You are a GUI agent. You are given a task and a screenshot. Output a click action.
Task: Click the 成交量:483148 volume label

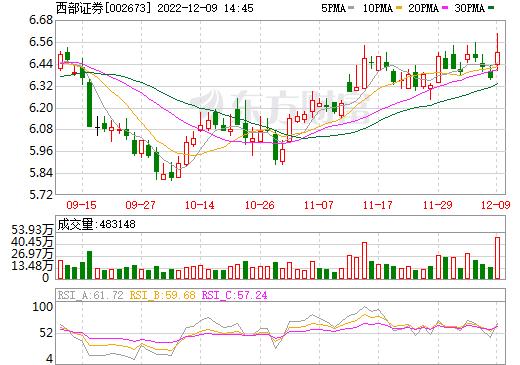tap(96, 224)
